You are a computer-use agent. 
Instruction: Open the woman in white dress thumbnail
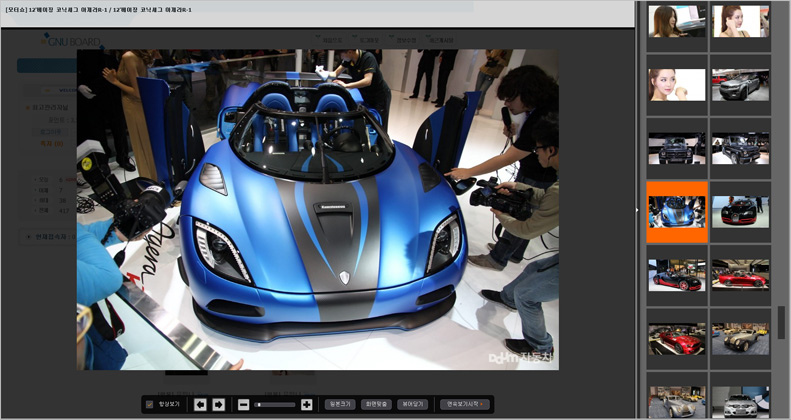click(x=676, y=84)
